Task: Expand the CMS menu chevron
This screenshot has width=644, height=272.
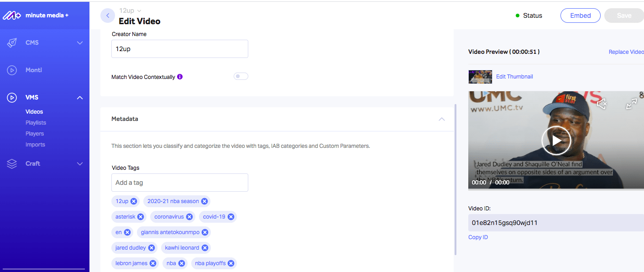Action: click(80, 43)
